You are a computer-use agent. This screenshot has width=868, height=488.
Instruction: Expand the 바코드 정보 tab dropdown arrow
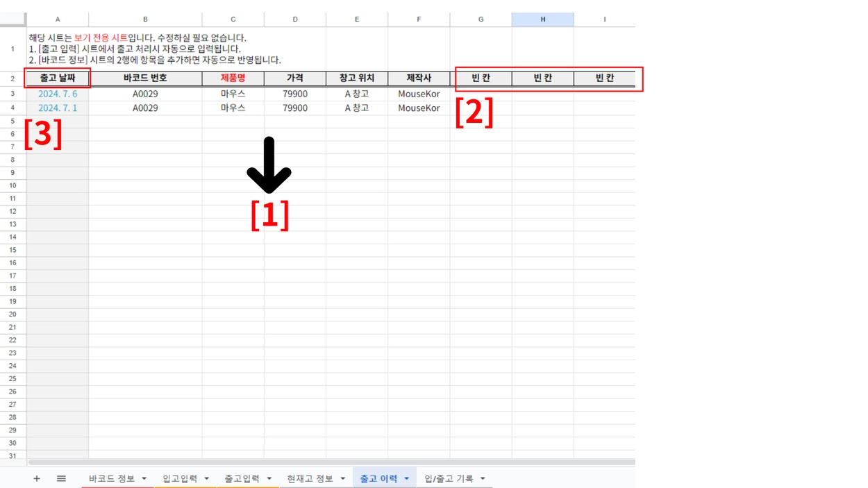[x=144, y=478]
